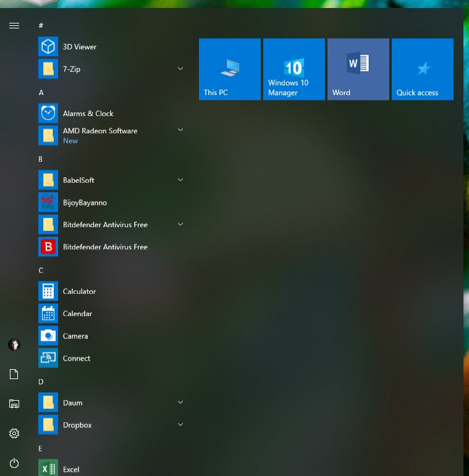Viewport: 469px width, 476px height.
Task: Open Documents from Start sidebar
Action: click(14, 374)
